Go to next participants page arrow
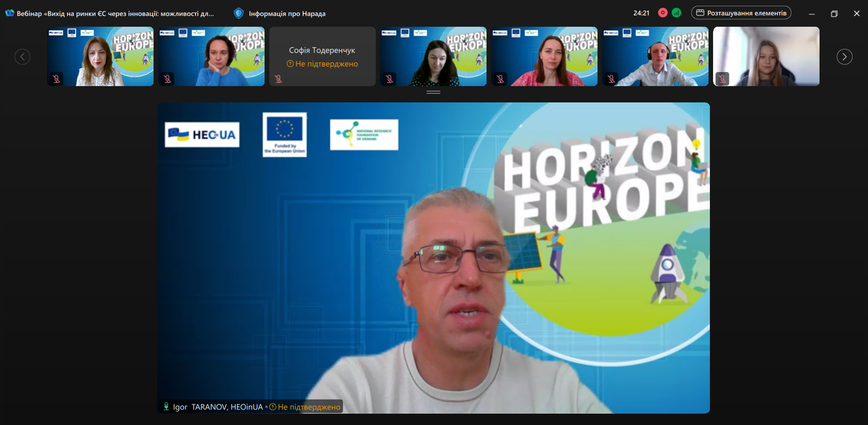The height and width of the screenshot is (425, 868). pyautogui.click(x=844, y=57)
